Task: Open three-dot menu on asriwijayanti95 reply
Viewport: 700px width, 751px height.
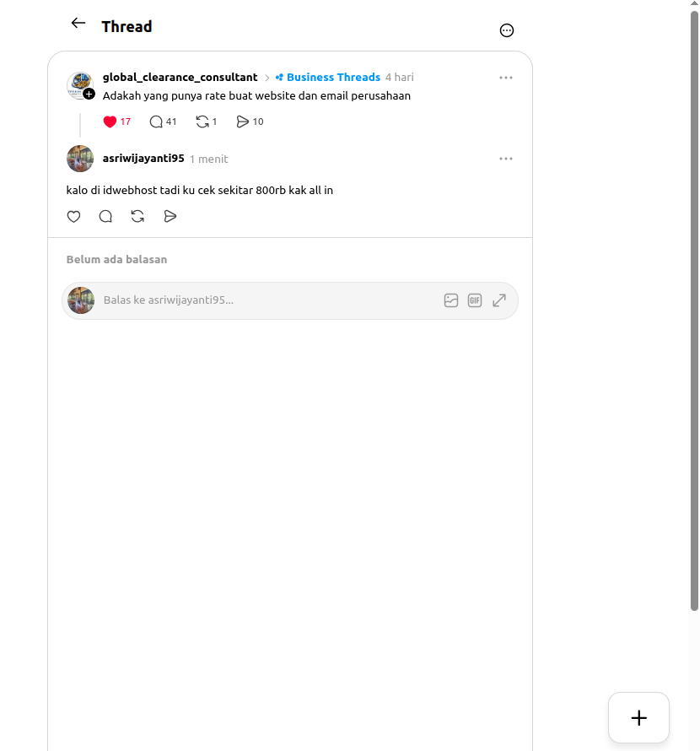Action: coord(506,159)
